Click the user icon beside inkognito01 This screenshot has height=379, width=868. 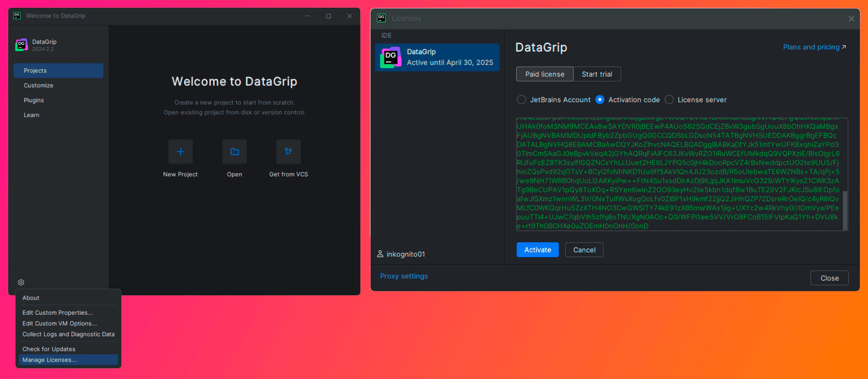coord(380,254)
